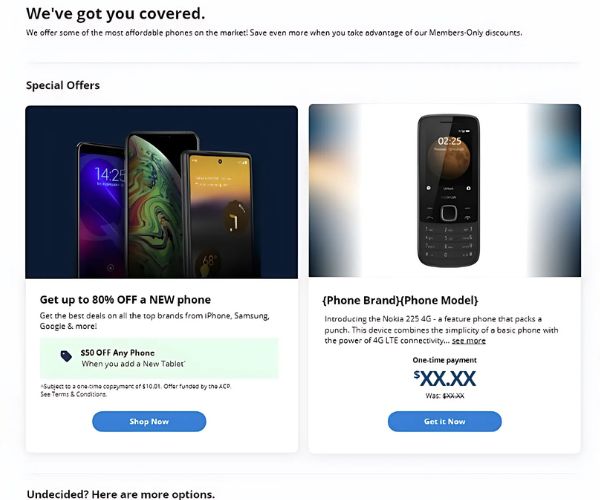
Task: Open the see more link in the Nokia description
Action: [469, 340]
